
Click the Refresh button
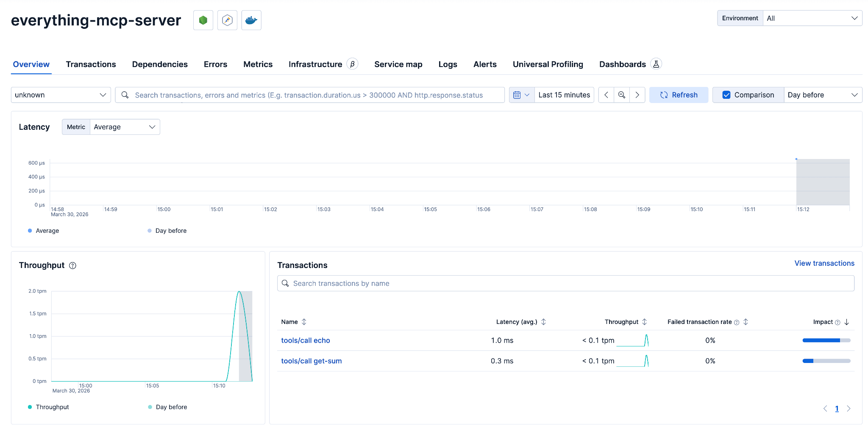click(x=679, y=95)
